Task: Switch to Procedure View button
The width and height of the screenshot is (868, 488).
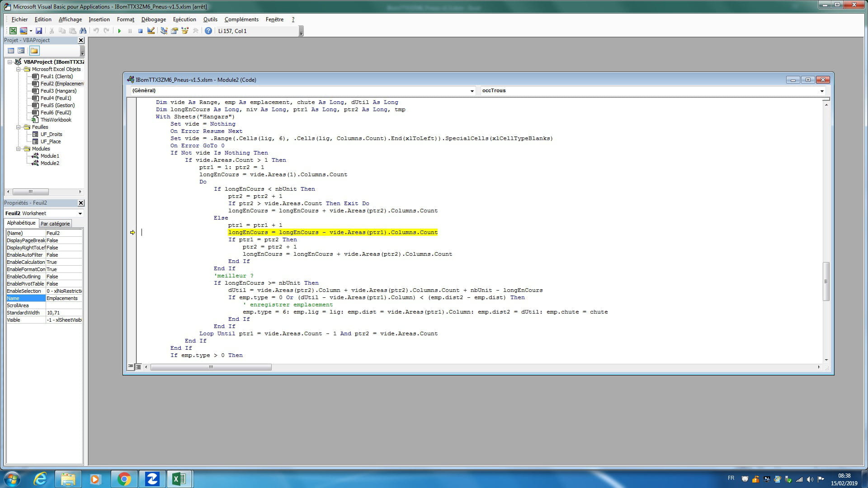Action: (131, 367)
